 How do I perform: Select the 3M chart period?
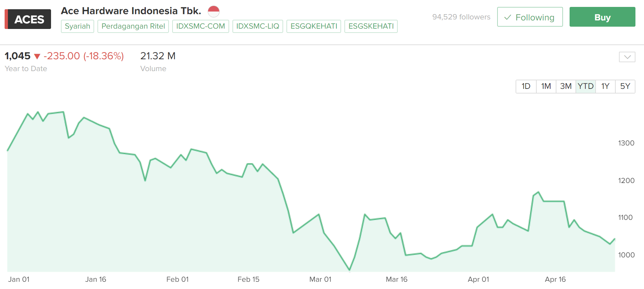[x=566, y=87]
